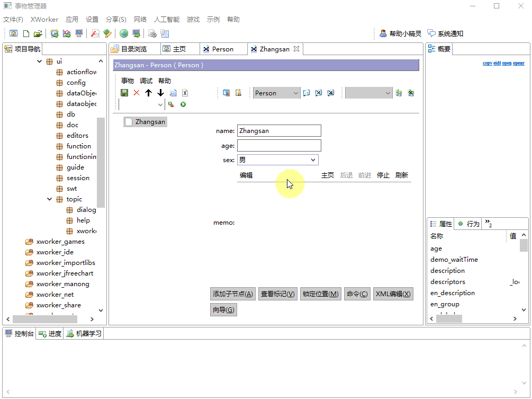Click the project tree horizontal scrollbar thumb
The width and height of the screenshot is (532, 399).
click(x=45, y=319)
